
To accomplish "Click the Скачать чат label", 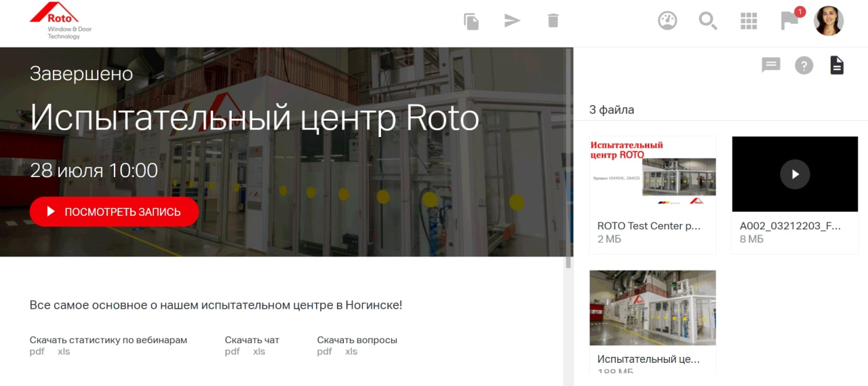I will point(252,340).
